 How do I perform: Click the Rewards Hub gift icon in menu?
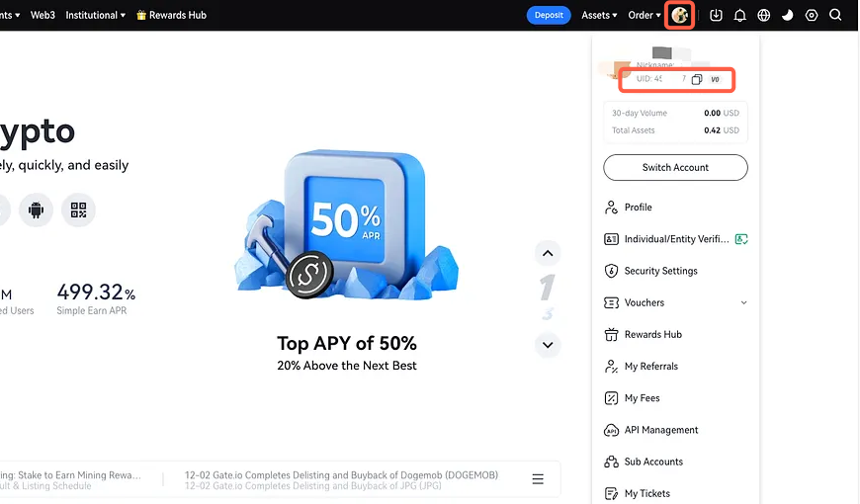(611, 335)
